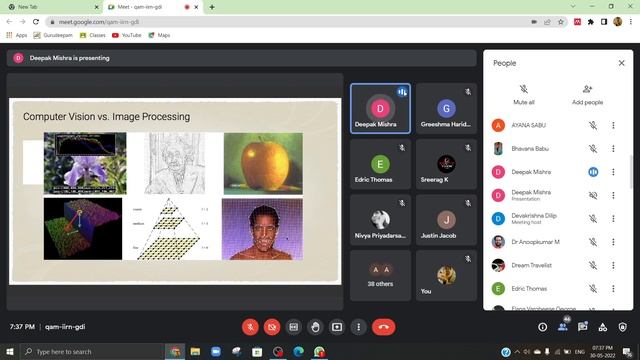
Task: Open more options for Deepak Mishra Presentation
Action: tap(613, 195)
